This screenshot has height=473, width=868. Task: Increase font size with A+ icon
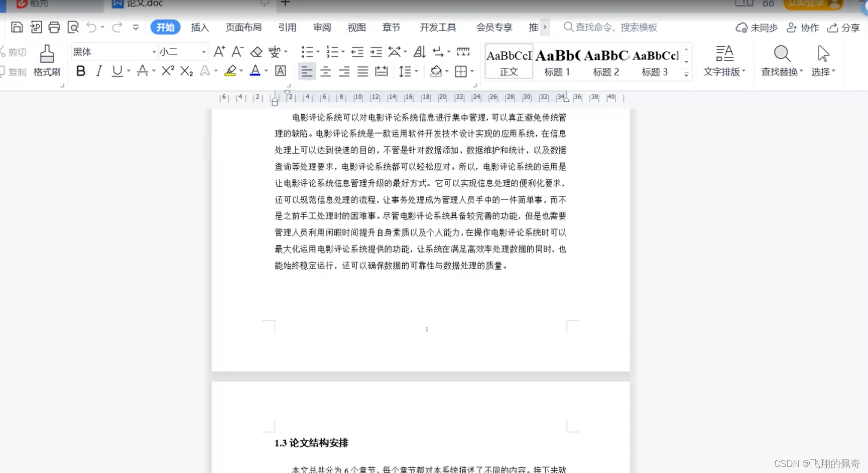pos(219,51)
